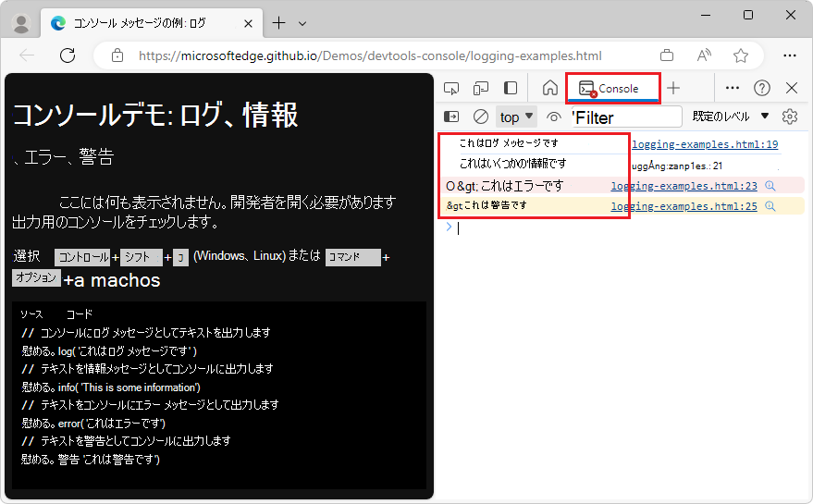Click the briefcase icon in address bar
This screenshot has width=813, height=504.
tap(667, 55)
